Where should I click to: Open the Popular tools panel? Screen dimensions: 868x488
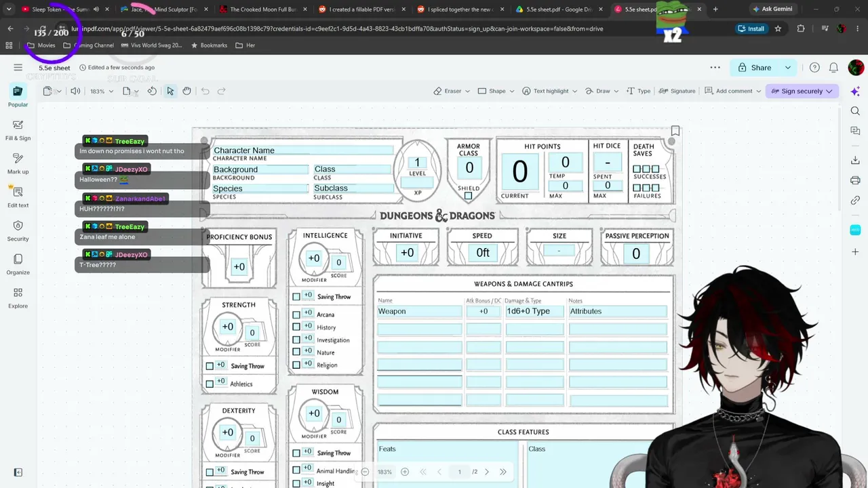click(x=18, y=96)
